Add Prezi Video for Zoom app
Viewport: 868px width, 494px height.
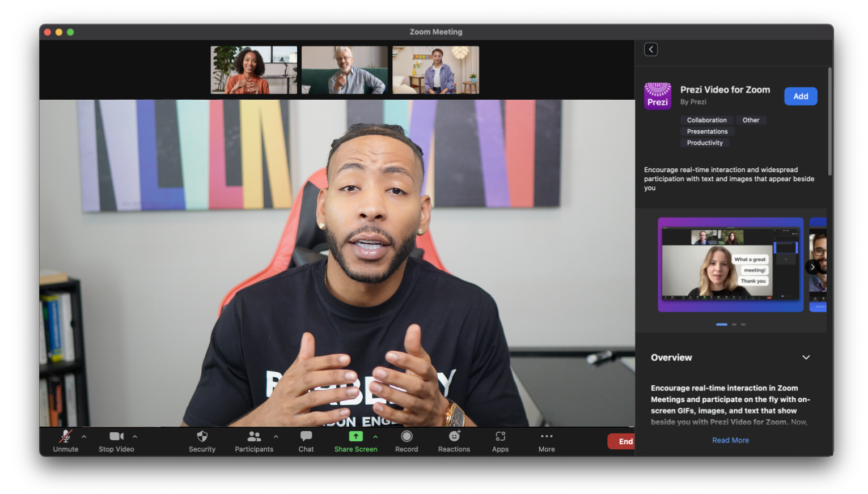click(x=801, y=96)
